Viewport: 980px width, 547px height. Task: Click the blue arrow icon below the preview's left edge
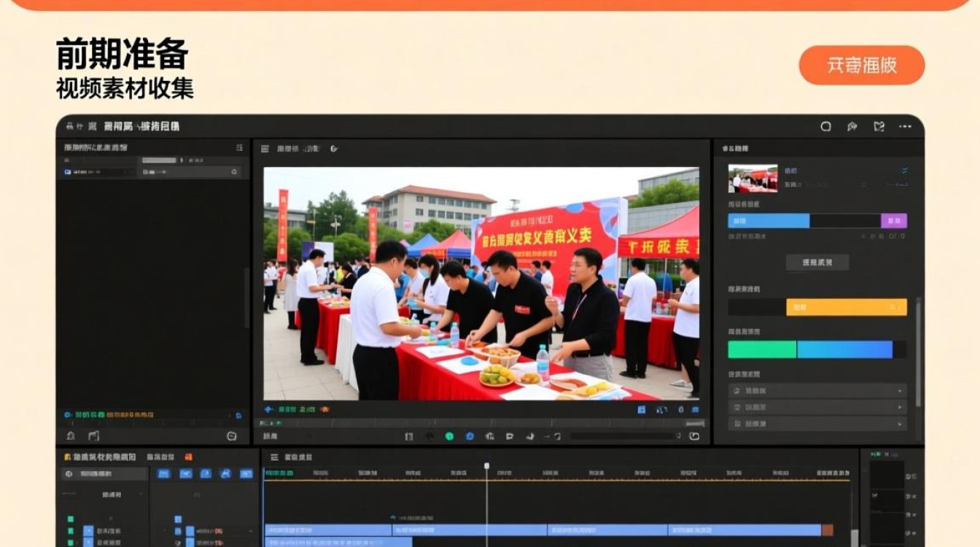coord(268,410)
